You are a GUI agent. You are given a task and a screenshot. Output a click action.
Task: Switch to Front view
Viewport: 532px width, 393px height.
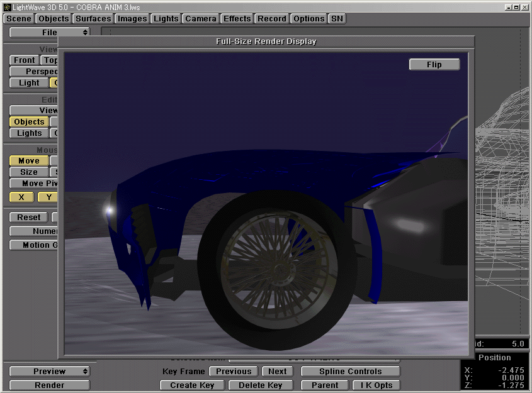click(23, 60)
